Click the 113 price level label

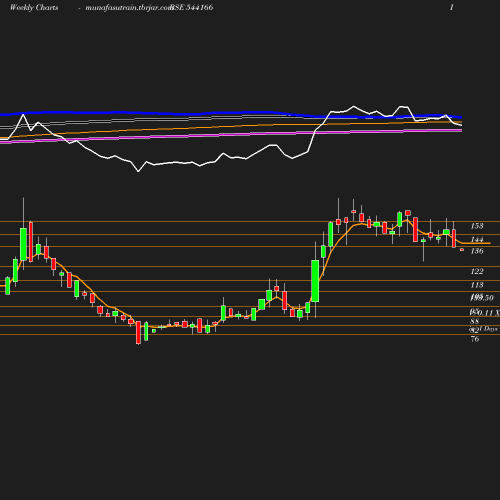point(477,285)
